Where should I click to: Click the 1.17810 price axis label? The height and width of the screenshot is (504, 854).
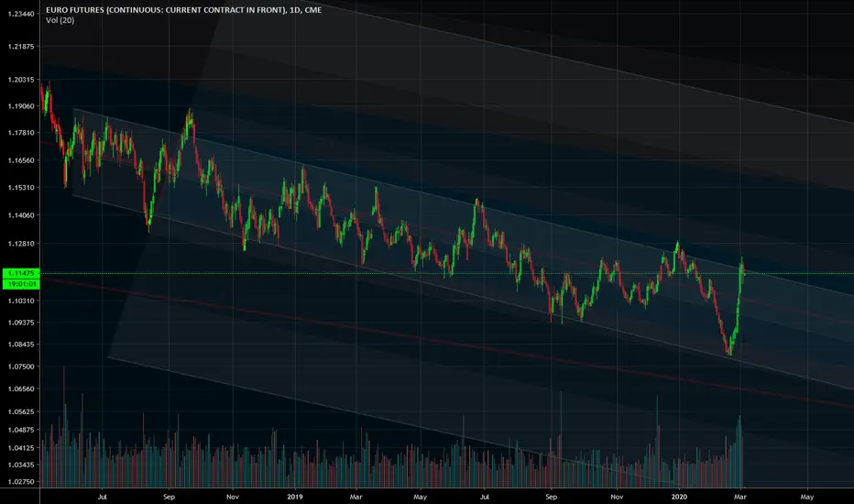21,132
